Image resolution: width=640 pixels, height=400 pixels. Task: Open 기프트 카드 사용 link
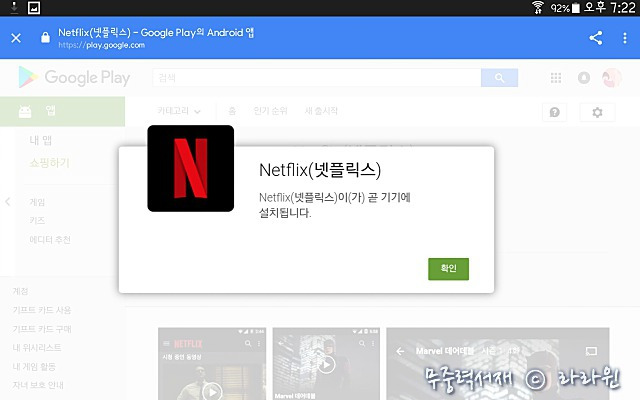[x=42, y=310]
